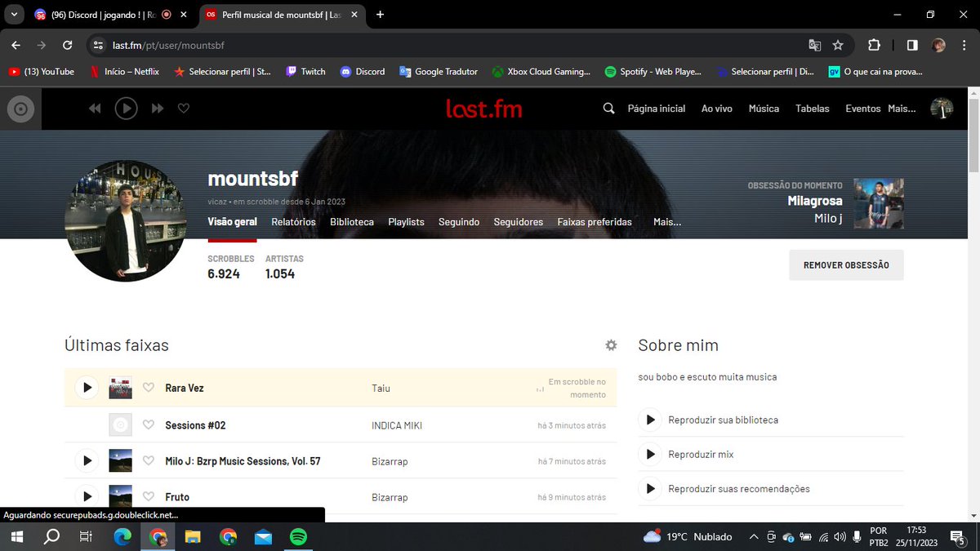The image size is (980, 551).
Task: Open the Música menu link
Action: pyautogui.click(x=764, y=109)
